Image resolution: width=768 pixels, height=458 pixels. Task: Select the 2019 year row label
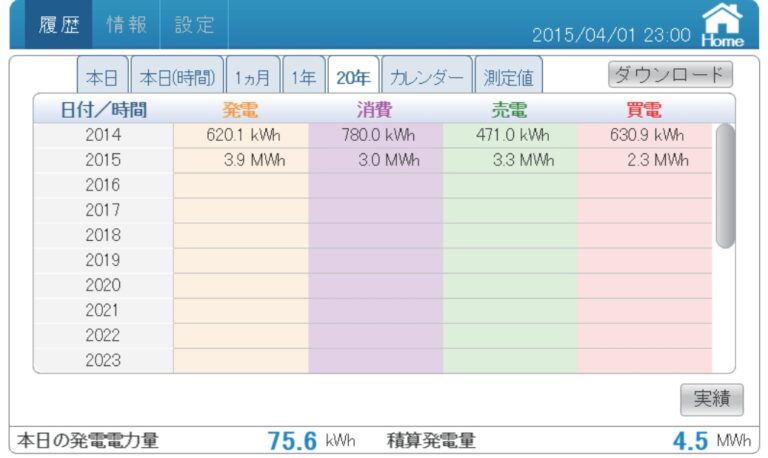pos(103,260)
